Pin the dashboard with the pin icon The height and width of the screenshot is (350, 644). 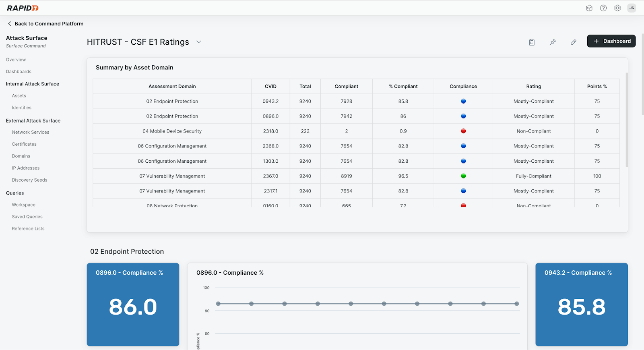point(553,42)
